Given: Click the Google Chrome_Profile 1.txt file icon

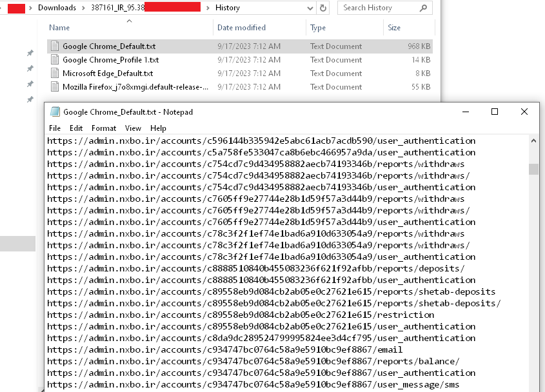Looking at the screenshot, I should point(55,60).
